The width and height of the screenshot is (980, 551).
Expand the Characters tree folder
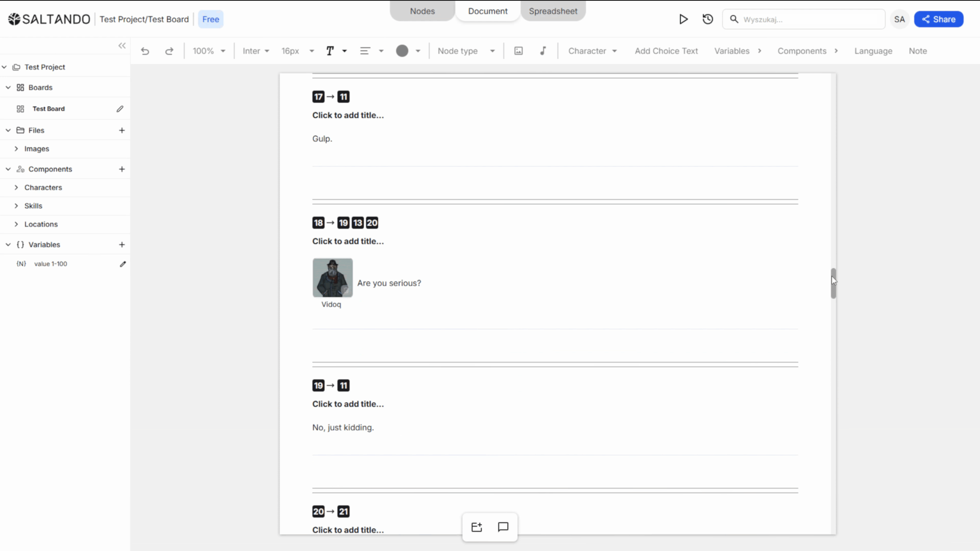tap(16, 187)
